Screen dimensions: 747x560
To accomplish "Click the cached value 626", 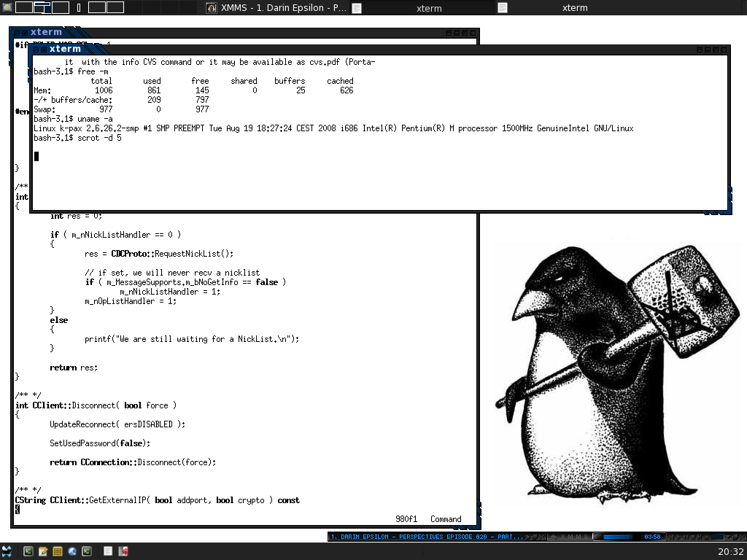I will (347, 90).
